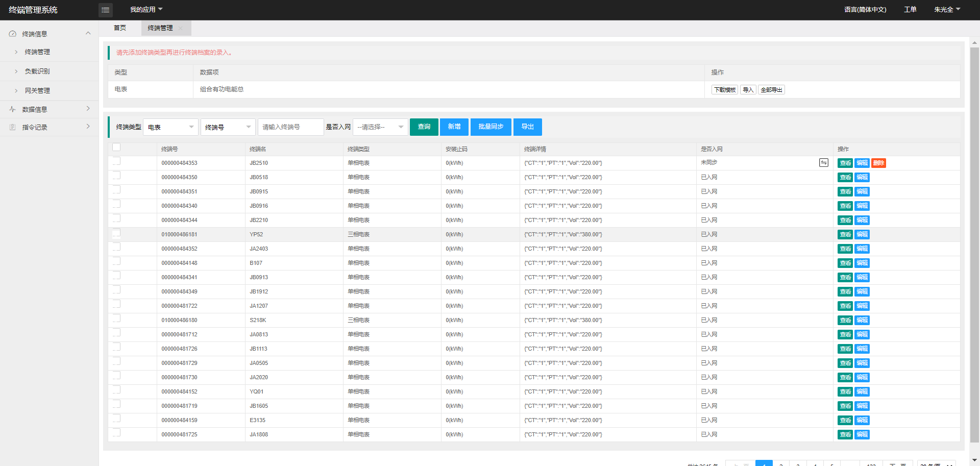The width and height of the screenshot is (980, 466).
Task: Click the gauge icon beside 终端信息
Action: tap(13, 34)
